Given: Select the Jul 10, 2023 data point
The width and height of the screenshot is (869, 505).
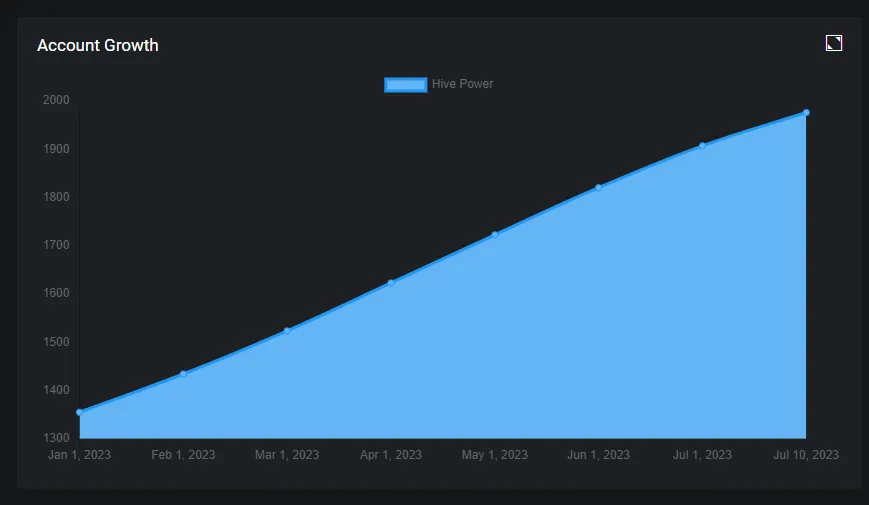Looking at the screenshot, I should pyautogui.click(x=806, y=113).
